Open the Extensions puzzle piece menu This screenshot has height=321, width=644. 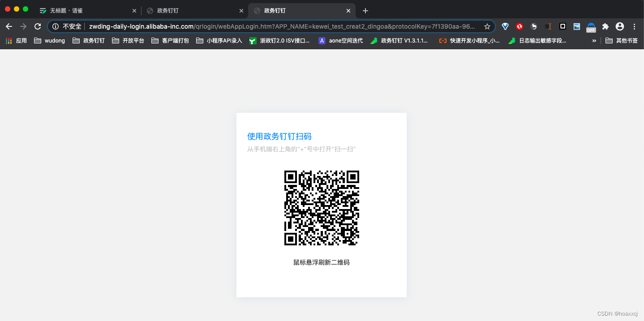[605, 26]
